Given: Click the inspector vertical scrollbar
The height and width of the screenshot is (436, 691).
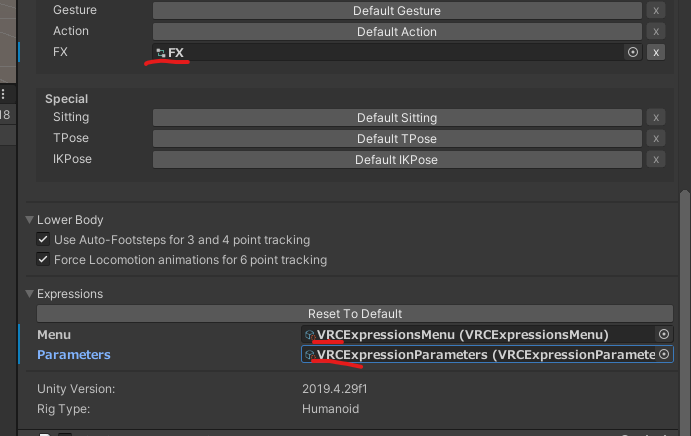Looking at the screenshot, I should (x=684, y=309).
